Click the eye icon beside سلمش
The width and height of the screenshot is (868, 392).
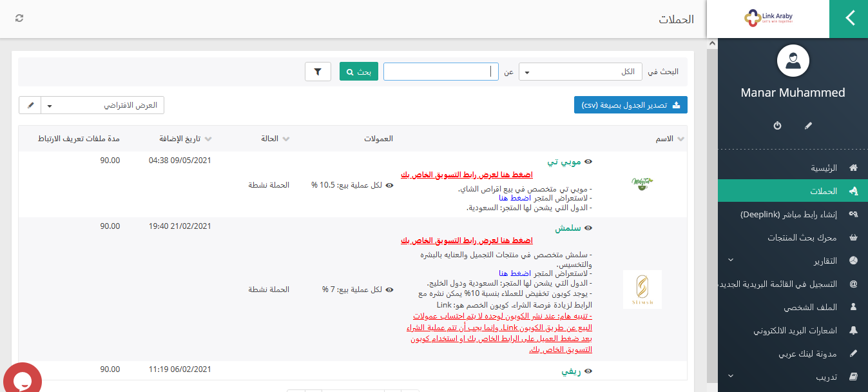tap(588, 228)
